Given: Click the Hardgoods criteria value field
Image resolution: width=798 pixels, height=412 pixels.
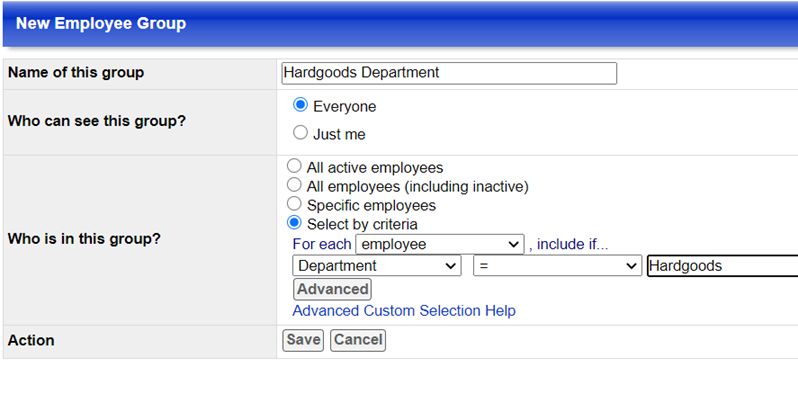Looking at the screenshot, I should pyautogui.click(x=721, y=266).
